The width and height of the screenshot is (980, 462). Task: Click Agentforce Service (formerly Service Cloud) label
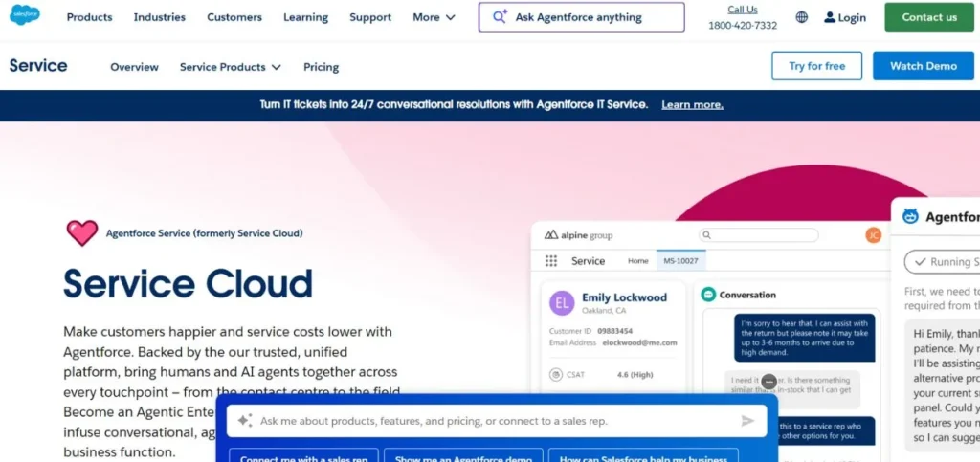pyautogui.click(x=205, y=233)
